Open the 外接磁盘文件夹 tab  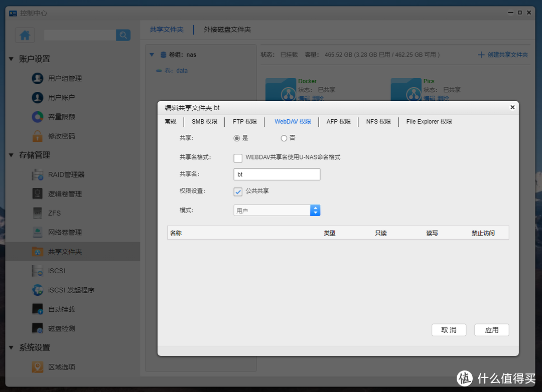[x=227, y=29]
